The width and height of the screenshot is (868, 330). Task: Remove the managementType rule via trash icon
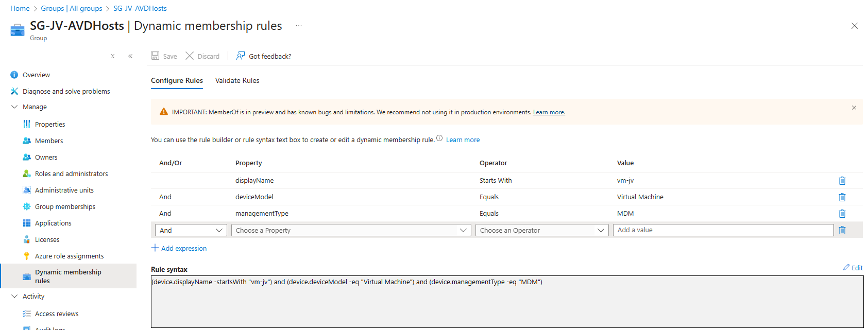[x=842, y=214]
